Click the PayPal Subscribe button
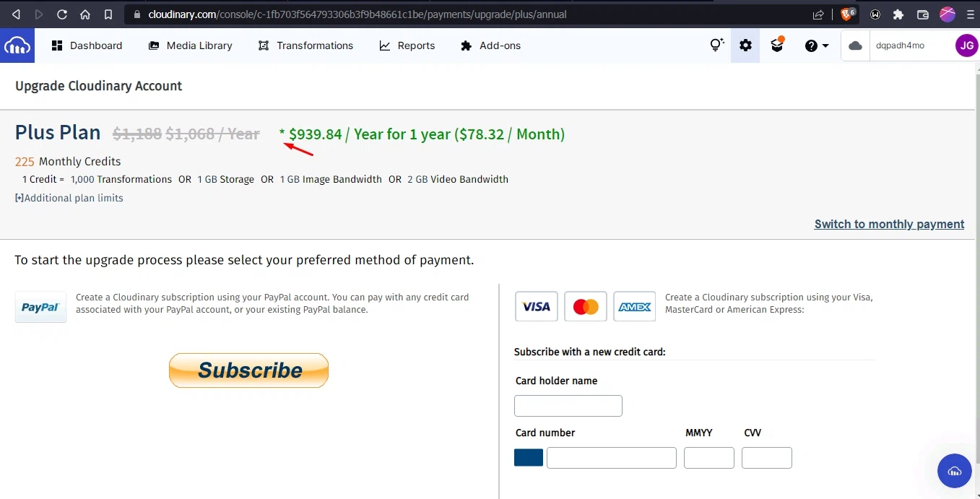The width and height of the screenshot is (980, 499). click(x=248, y=370)
